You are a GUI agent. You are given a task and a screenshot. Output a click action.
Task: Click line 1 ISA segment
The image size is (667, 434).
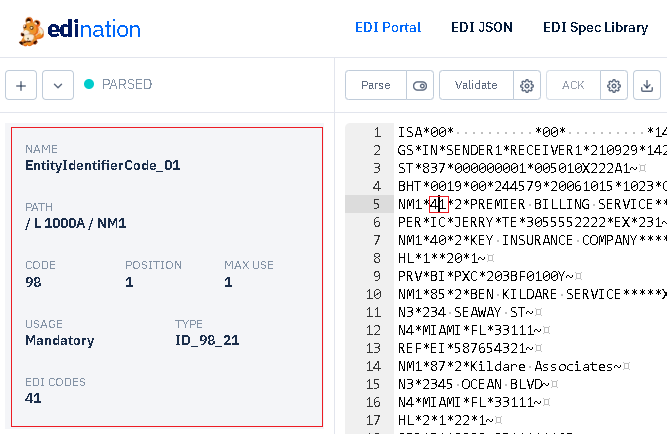[532, 132]
